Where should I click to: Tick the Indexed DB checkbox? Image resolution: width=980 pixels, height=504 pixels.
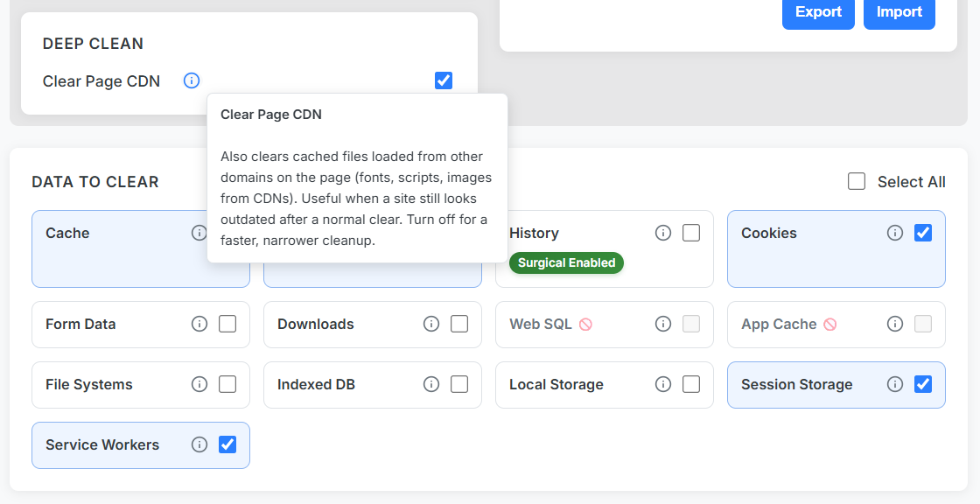(x=459, y=384)
